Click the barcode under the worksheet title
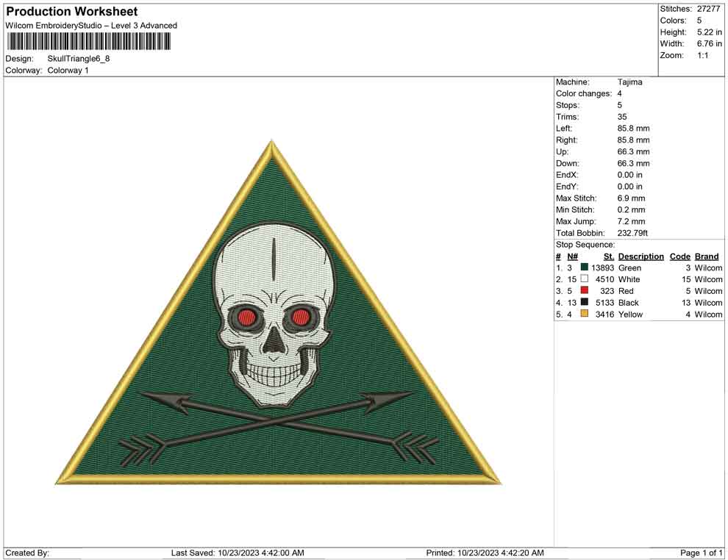The height and width of the screenshot is (560, 728). tap(88, 42)
